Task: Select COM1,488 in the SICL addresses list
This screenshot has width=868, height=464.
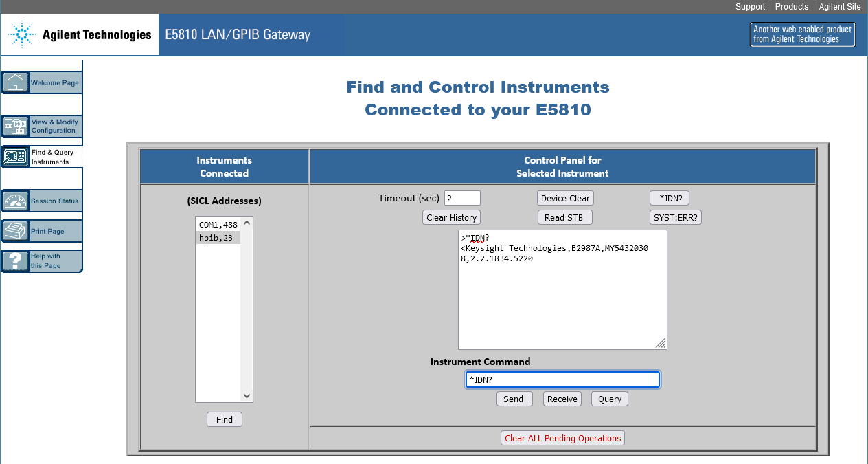Action: (218, 225)
